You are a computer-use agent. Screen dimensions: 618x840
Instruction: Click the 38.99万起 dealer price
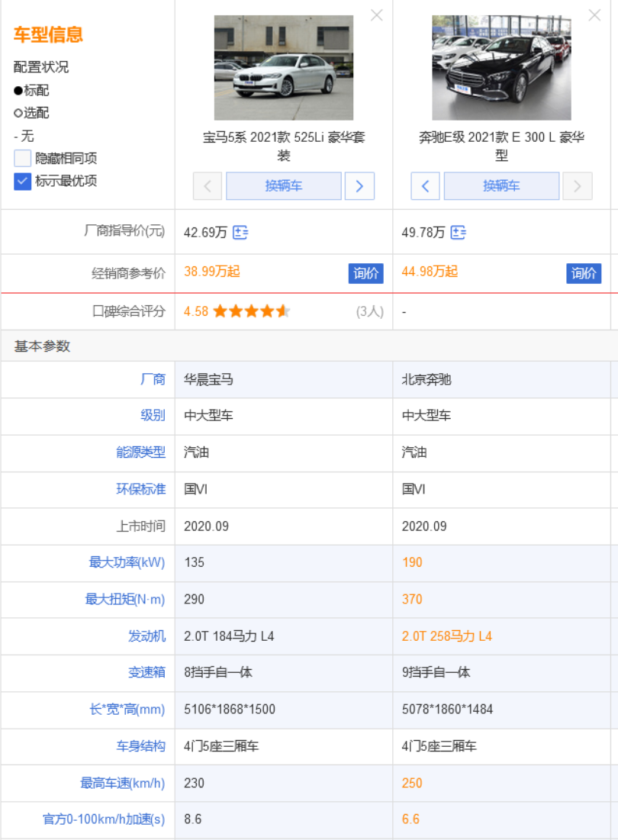(212, 272)
